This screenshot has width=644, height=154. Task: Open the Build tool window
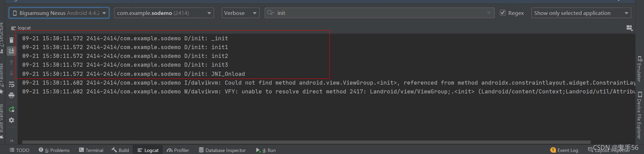pyautogui.click(x=120, y=150)
